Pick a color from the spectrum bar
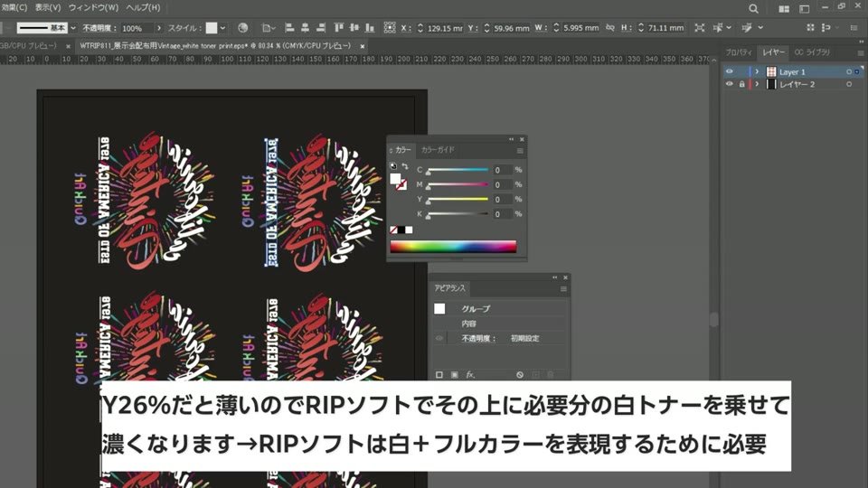 tap(453, 246)
